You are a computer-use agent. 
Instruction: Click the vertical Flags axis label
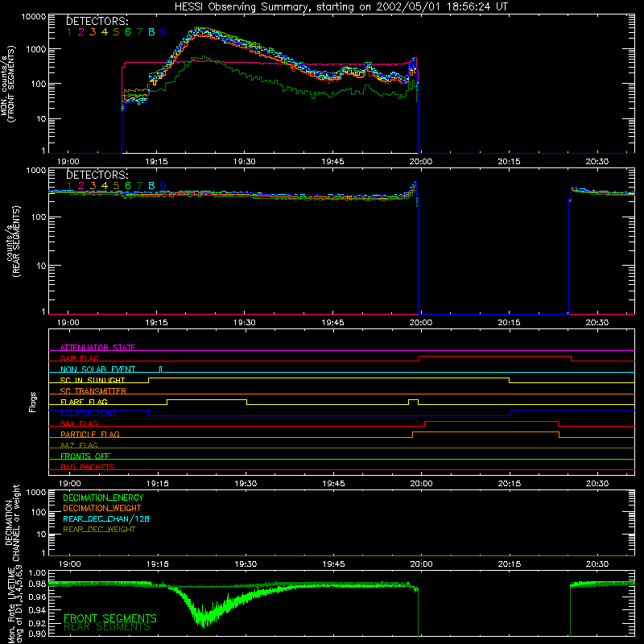[32, 402]
